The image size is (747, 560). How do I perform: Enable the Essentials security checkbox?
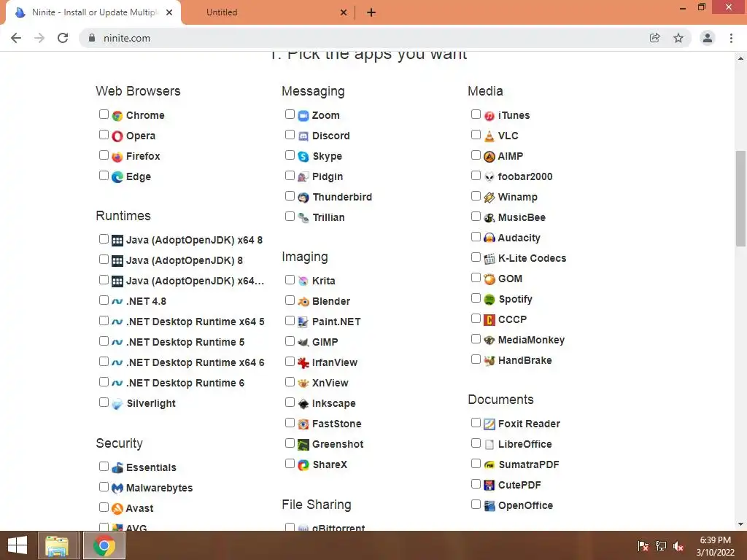click(104, 466)
